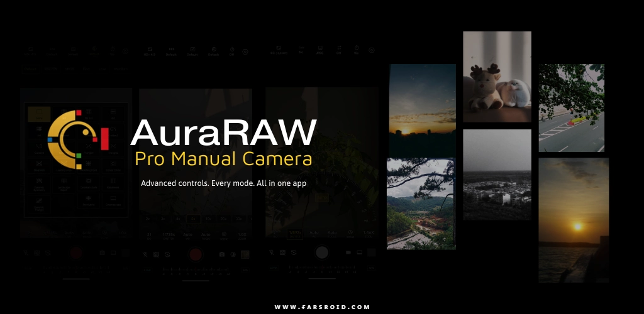Open the road seen through trees photo
Screen dimensions: 644x314
pyautogui.click(x=571, y=108)
